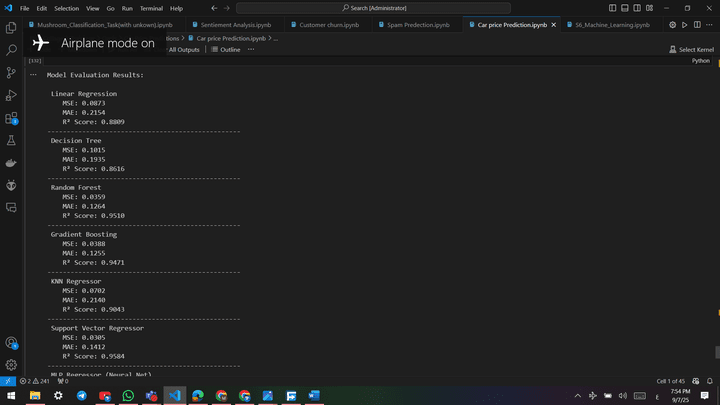Toggle the secondary side bar layout icon
Screen dimensions: 720x405
point(637,8)
